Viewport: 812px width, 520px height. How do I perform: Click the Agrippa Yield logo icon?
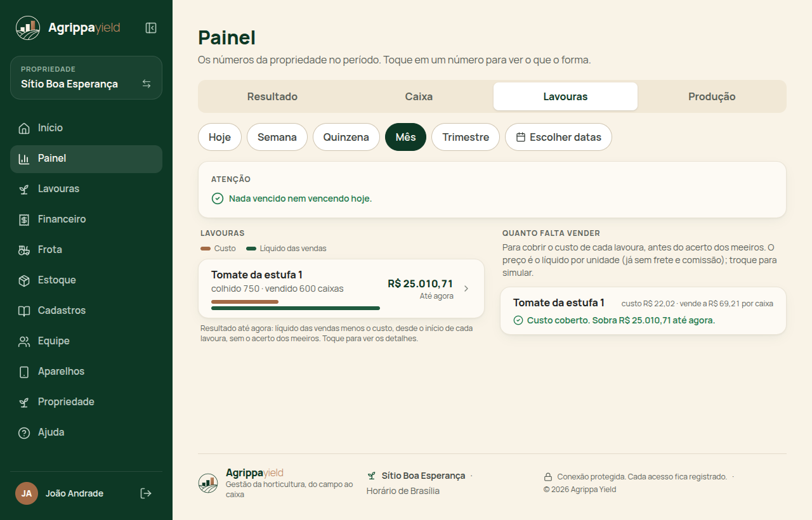(x=28, y=28)
